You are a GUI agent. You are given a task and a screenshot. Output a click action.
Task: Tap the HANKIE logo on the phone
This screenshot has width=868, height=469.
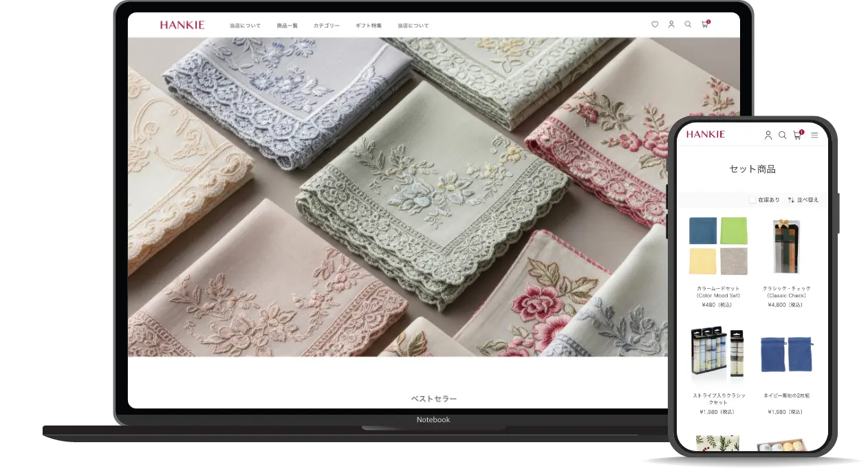706,134
